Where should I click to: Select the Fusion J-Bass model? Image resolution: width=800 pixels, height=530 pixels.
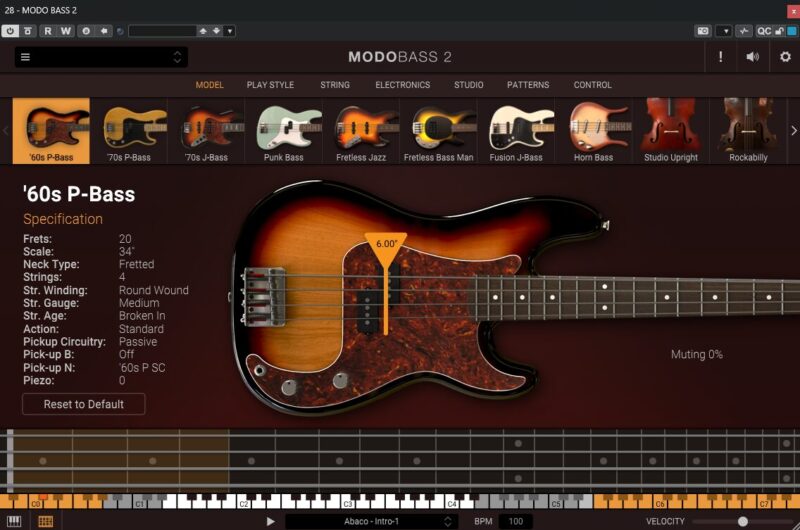[516, 131]
